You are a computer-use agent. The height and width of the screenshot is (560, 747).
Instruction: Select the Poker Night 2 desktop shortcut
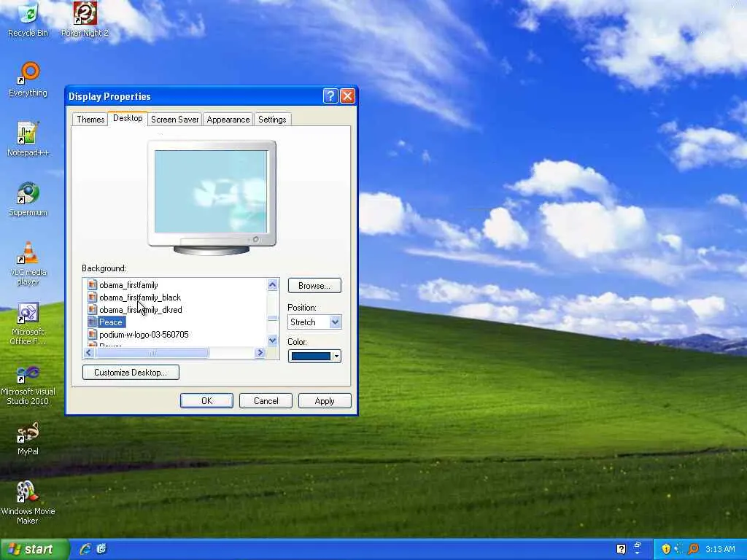(x=85, y=19)
